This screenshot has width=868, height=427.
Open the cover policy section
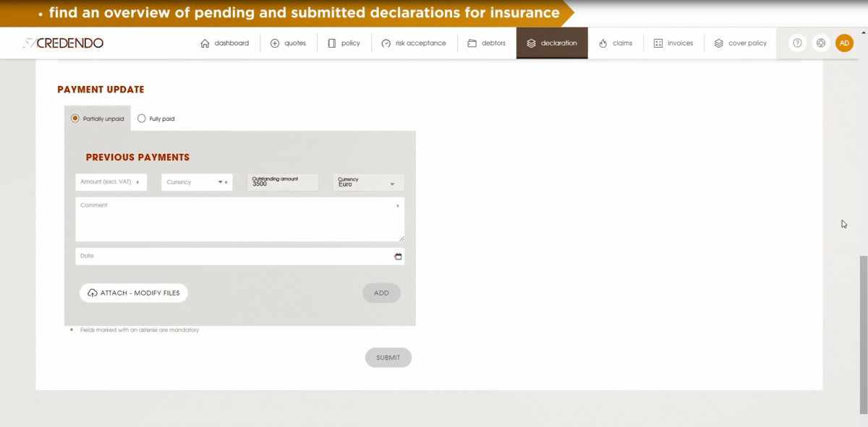(x=740, y=43)
